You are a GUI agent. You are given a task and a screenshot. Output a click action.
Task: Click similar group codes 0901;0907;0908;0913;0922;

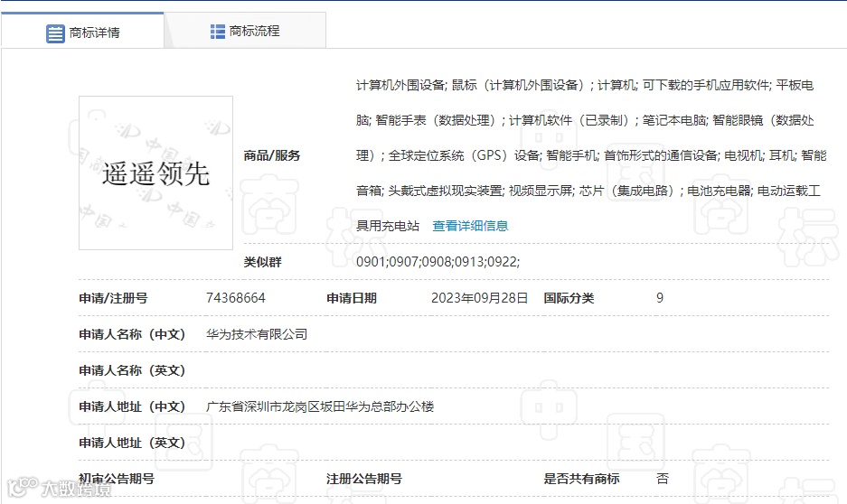(x=438, y=262)
